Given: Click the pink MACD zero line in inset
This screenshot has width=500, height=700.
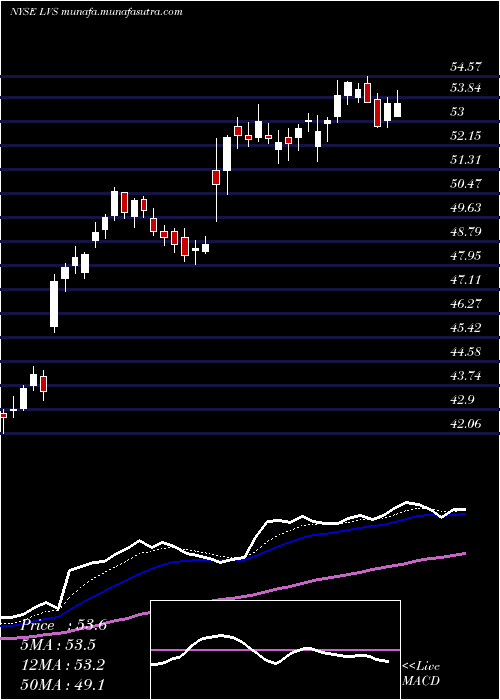Looking at the screenshot, I should point(275,650).
